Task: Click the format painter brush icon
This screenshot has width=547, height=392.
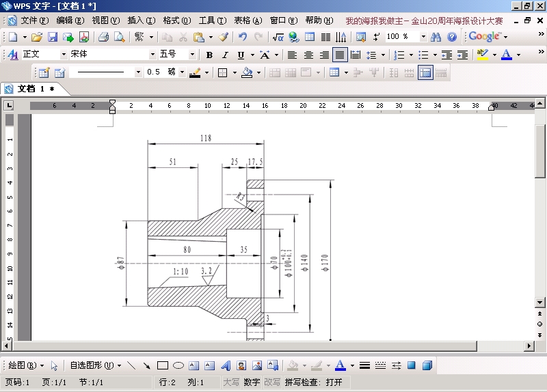Action: [x=224, y=37]
